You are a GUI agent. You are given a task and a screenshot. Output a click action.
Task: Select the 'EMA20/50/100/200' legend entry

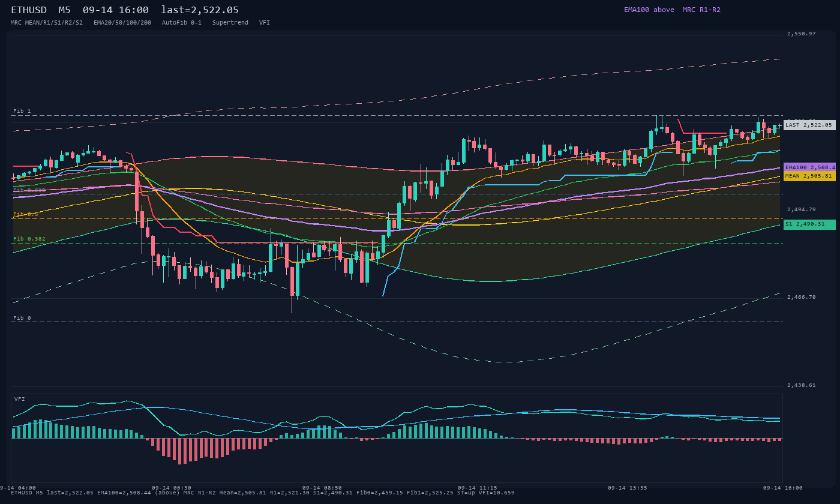122,23
